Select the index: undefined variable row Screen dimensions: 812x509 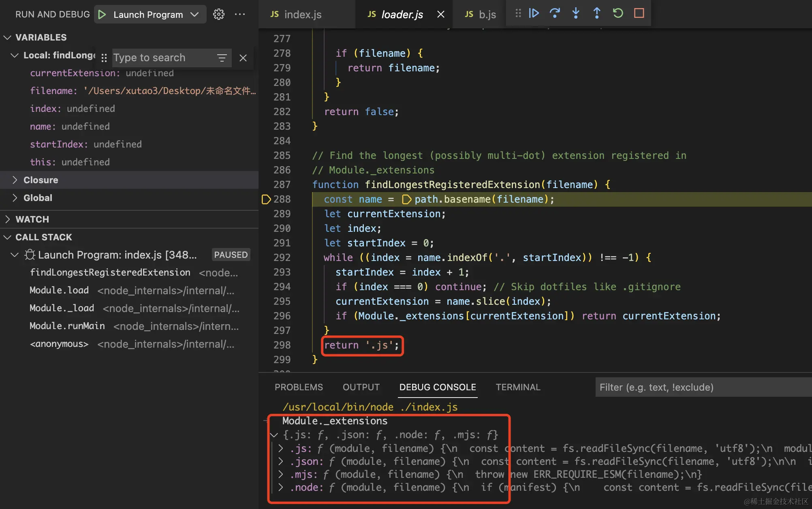click(130, 109)
